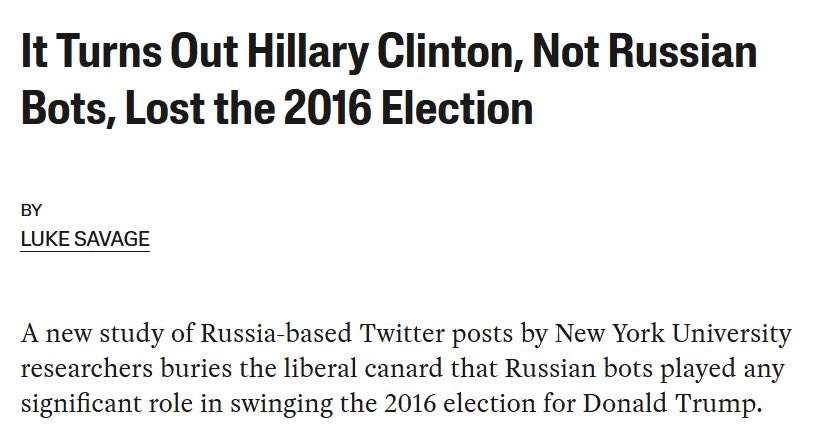Click 'Not Russian' in the headline

tap(644, 51)
